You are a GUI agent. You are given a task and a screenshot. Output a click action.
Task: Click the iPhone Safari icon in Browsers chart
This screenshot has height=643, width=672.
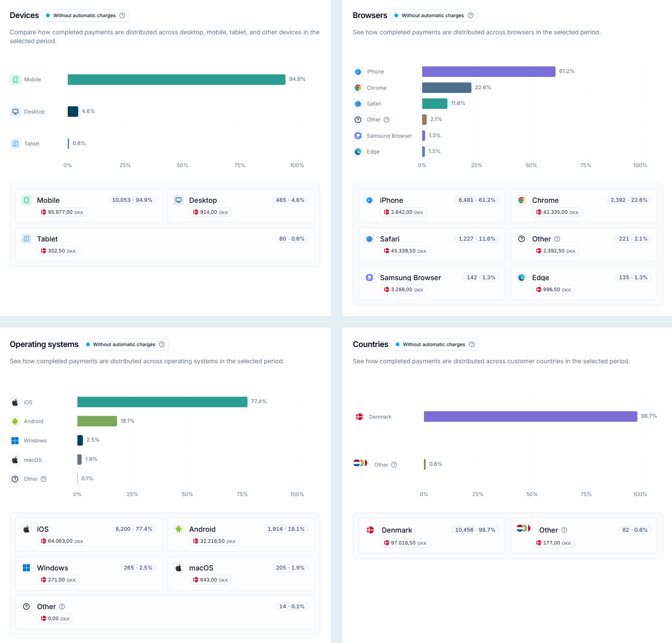pyautogui.click(x=358, y=72)
